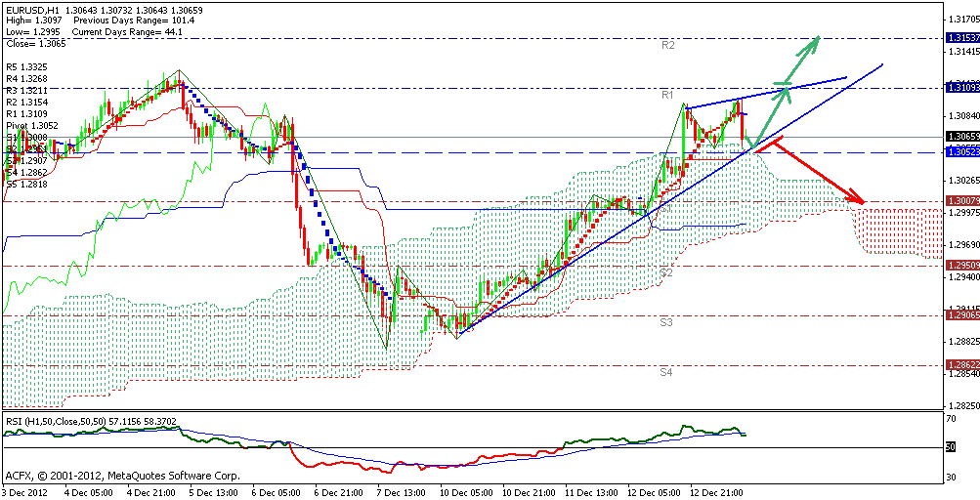Screen dimensions: 980x500
Task: Click the "4 Dec 05:00" time axis label
Action: (x=88, y=492)
